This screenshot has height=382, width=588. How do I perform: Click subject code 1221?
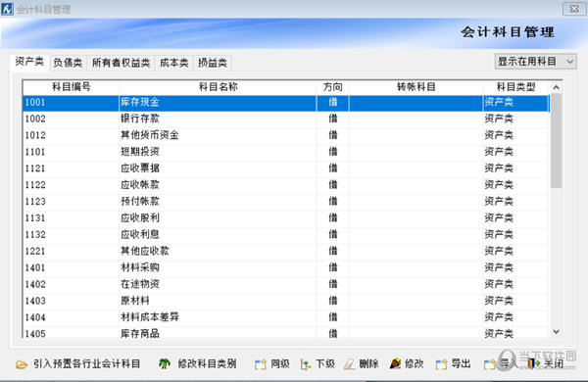(35, 251)
